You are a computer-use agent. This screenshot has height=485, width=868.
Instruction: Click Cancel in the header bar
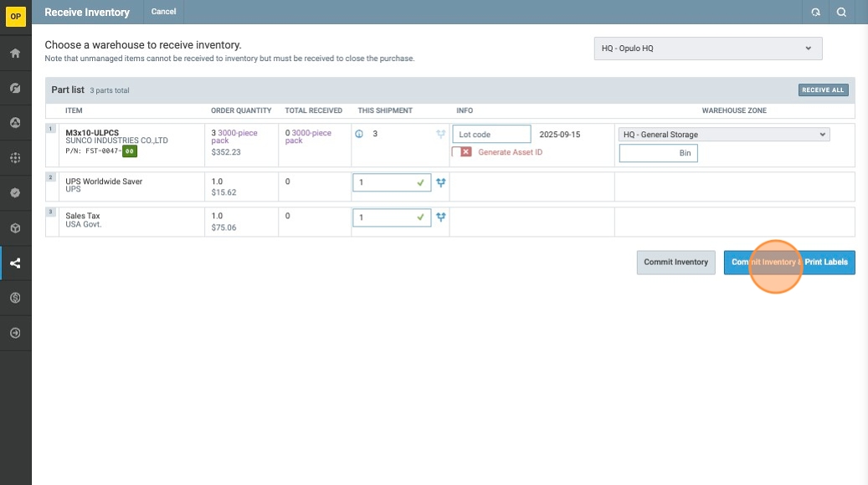click(x=163, y=12)
